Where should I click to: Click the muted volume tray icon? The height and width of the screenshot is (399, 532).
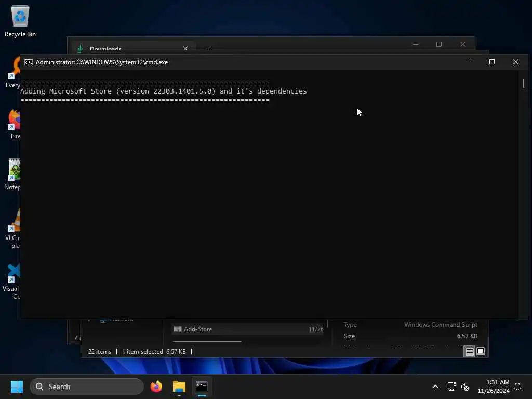[465, 387]
